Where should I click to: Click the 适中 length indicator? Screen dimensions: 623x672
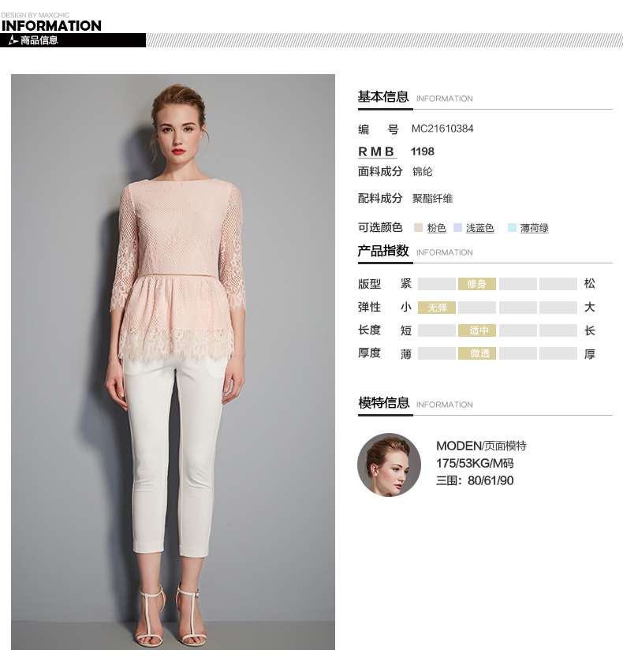[x=477, y=330]
